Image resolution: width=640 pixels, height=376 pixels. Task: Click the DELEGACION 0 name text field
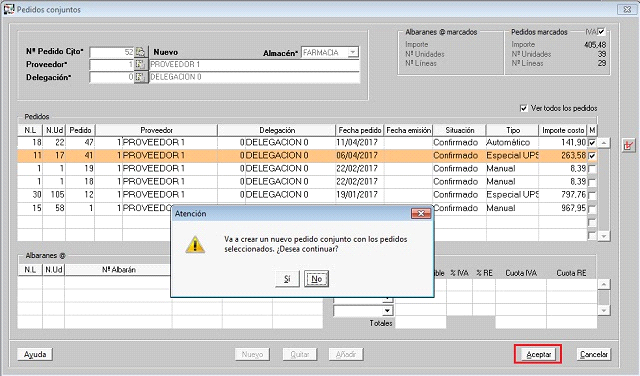click(x=254, y=77)
